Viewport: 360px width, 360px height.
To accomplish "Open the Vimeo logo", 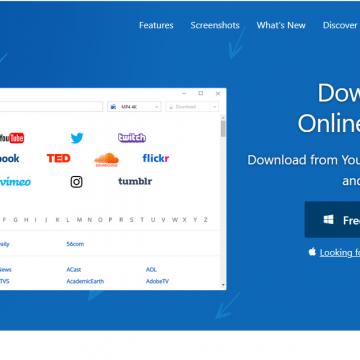I will (x=15, y=182).
